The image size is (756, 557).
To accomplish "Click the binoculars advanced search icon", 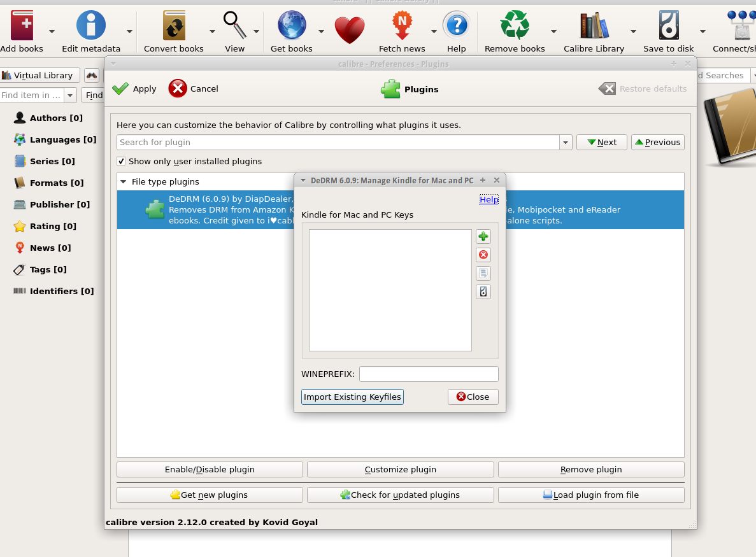I will [x=92, y=75].
